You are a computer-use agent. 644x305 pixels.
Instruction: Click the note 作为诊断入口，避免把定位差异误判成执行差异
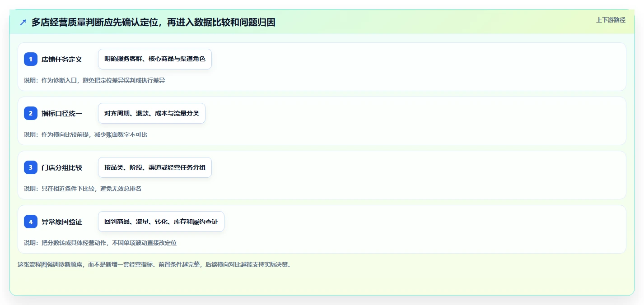103,80
